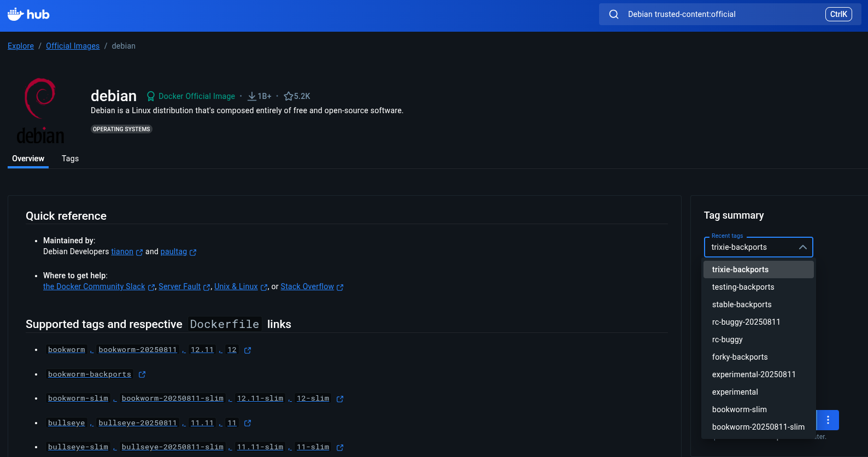Image resolution: width=868 pixels, height=457 pixels.
Task: Select trixie-backports in the dropdown list
Action: tap(759, 269)
